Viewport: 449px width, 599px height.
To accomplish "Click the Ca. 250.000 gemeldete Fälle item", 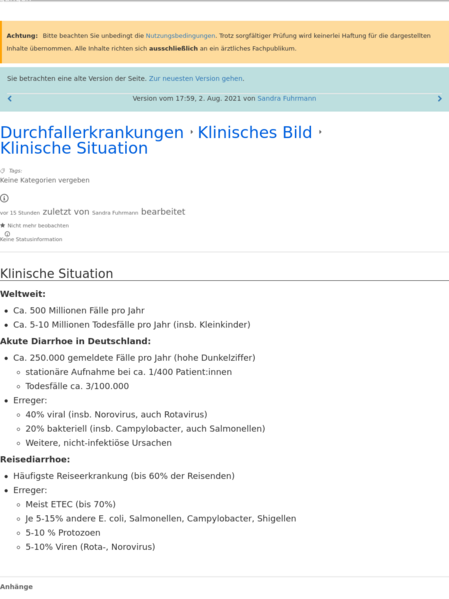I will (x=134, y=358).
